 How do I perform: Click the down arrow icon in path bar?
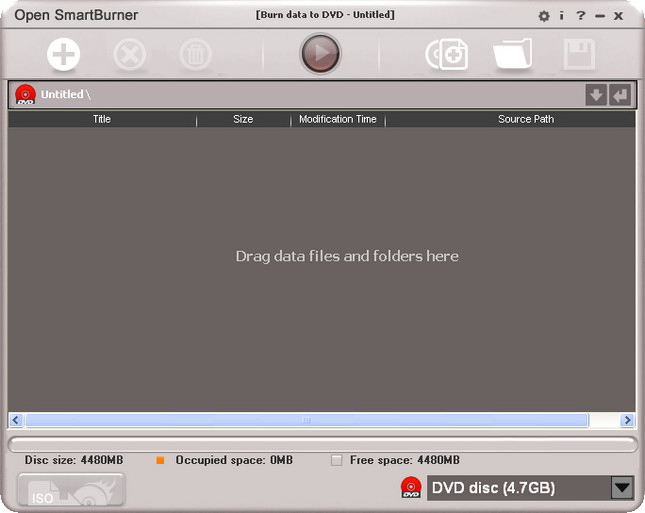tap(596, 95)
